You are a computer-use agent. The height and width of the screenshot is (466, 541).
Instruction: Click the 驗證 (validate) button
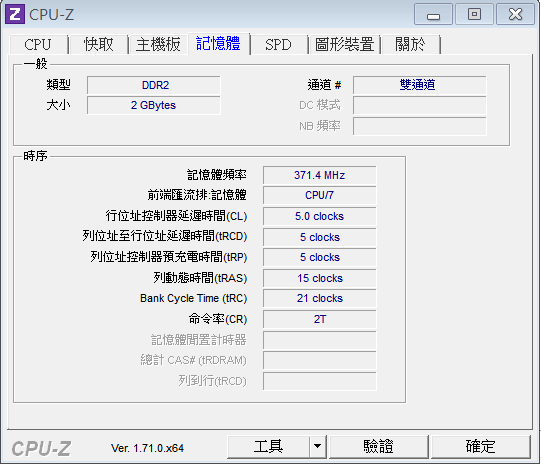[x=378, y=447]
